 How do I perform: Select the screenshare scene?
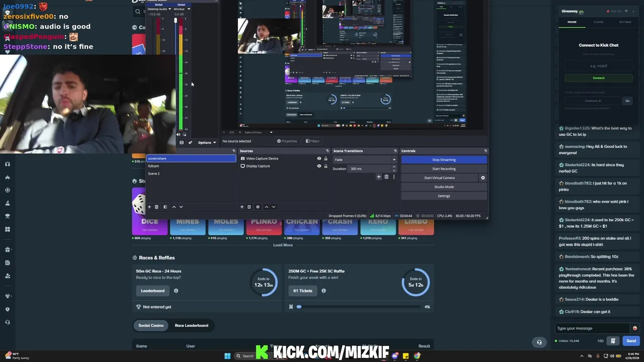point(191,158)
